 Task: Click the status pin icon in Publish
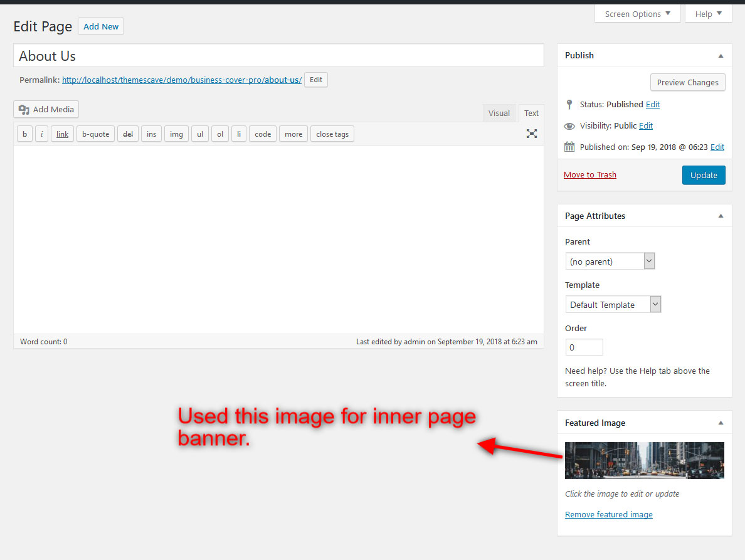pyautogui.click(x=569, y=105)
